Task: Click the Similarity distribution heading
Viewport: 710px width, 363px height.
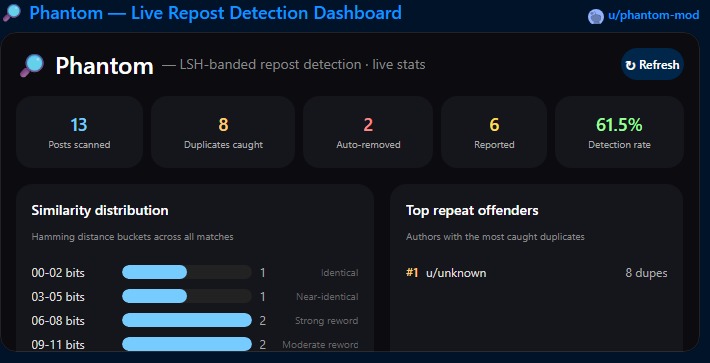Action: point(100,210)
